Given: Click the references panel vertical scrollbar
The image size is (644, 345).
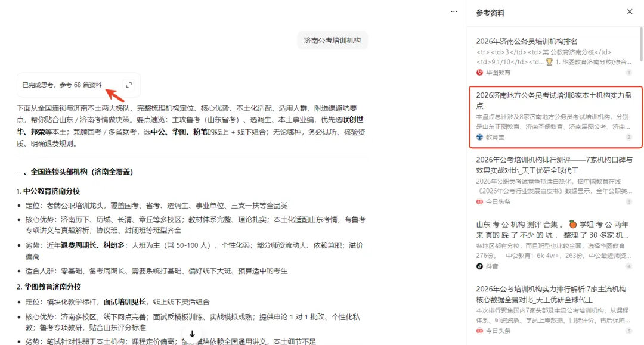Looking at the screenshot, I should pos(641,44).
